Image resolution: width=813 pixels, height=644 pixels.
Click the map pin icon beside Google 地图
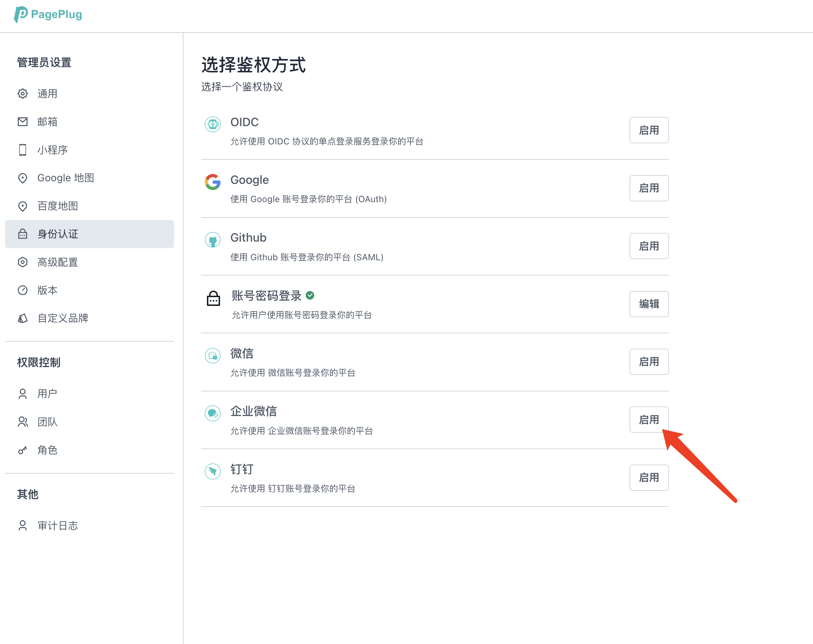[x=23, y=178]
